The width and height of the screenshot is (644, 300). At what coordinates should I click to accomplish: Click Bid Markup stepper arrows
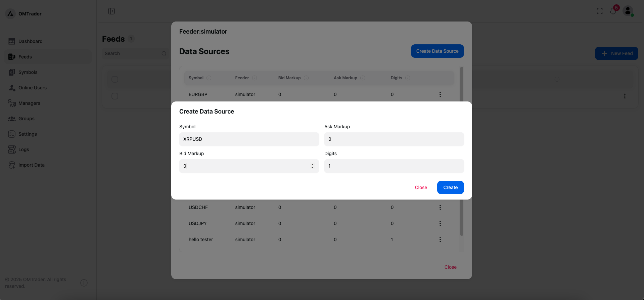[x=312, y=166]
